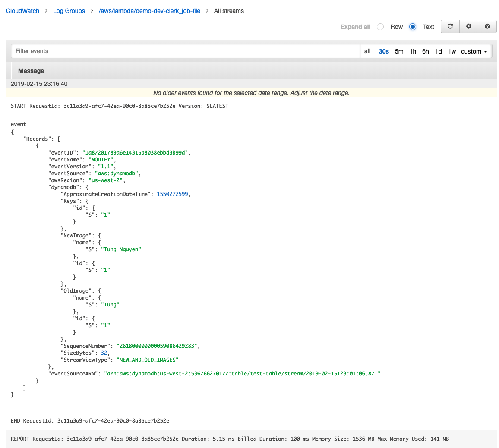Open /aws/lambda/demo-dev-clerk_job-file breadcrumb link
Image resolution: width=499 pixels, height=448 pixels.
tap(150, 11)
